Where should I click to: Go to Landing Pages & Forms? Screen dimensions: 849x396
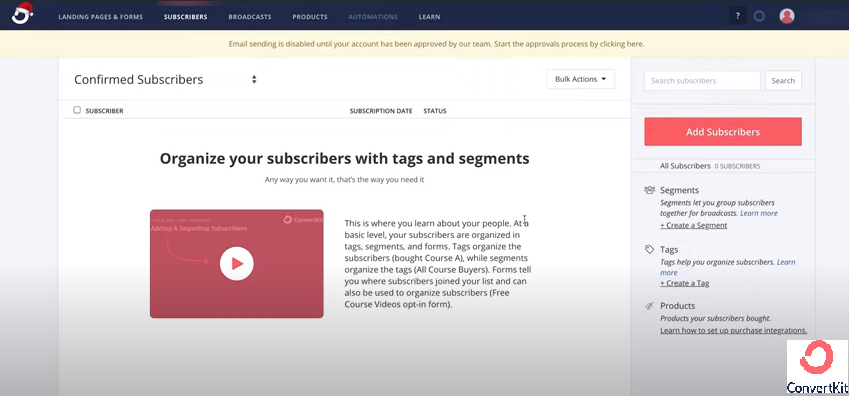click(101, 17)
